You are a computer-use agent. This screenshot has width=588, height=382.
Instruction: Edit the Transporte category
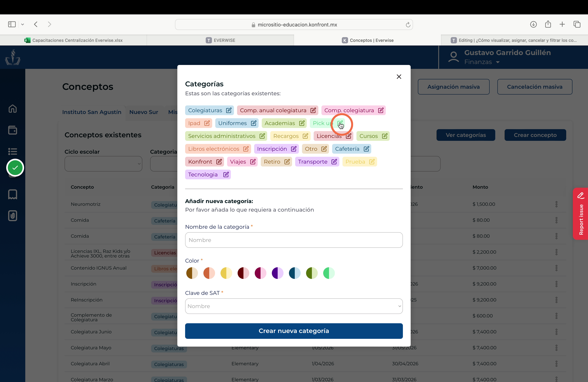coord(334,162)
